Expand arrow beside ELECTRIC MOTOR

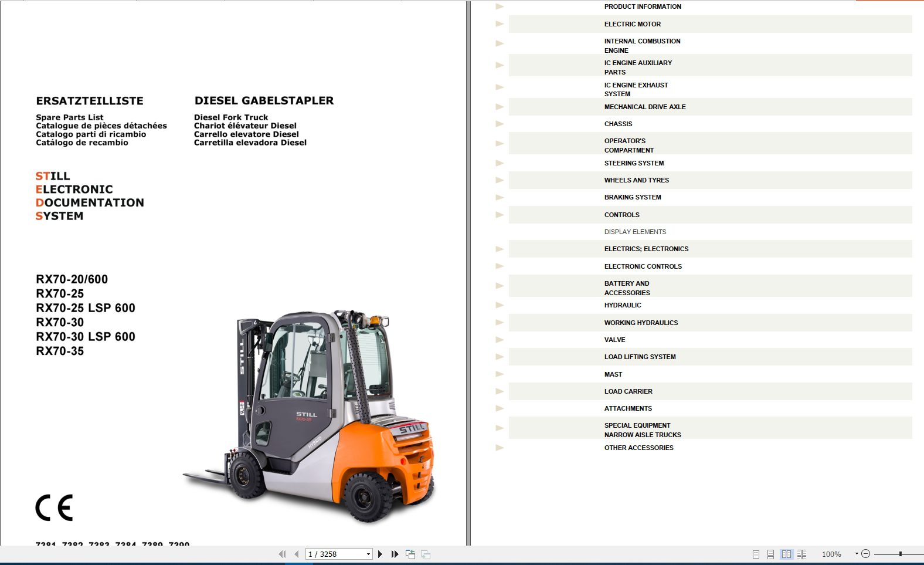tap(500, 24)
